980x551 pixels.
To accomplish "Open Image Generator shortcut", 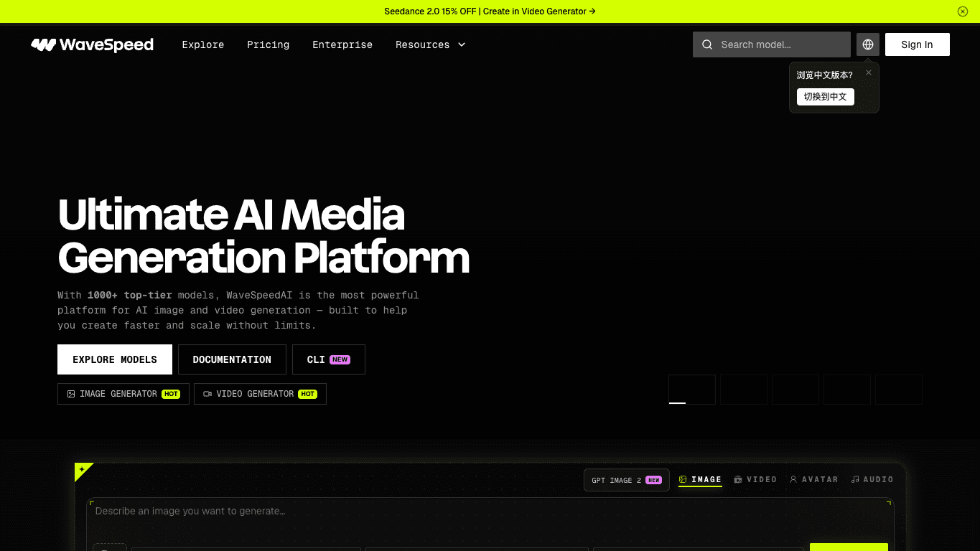I will pyautogui.click(x=123, y=394).
